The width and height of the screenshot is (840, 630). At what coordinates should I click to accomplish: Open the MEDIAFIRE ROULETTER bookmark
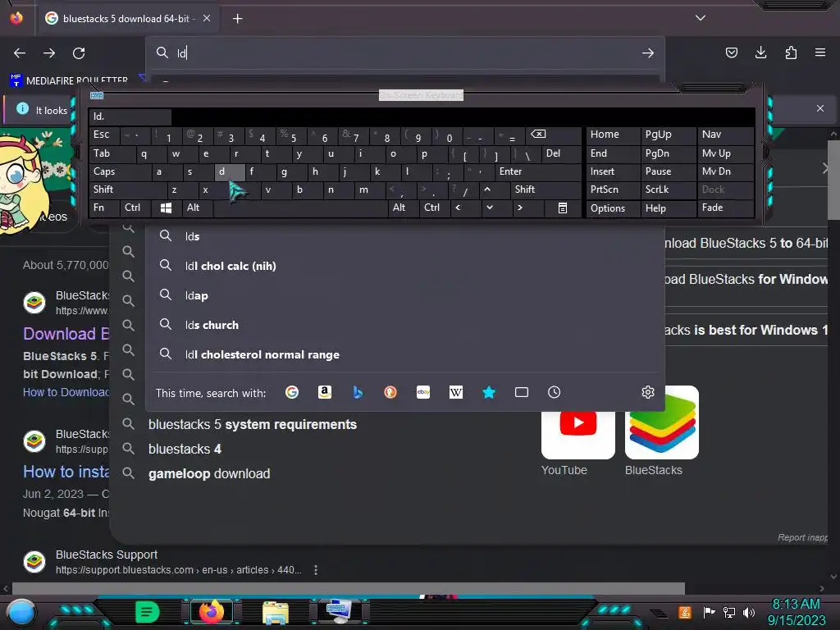pos(70,80)
